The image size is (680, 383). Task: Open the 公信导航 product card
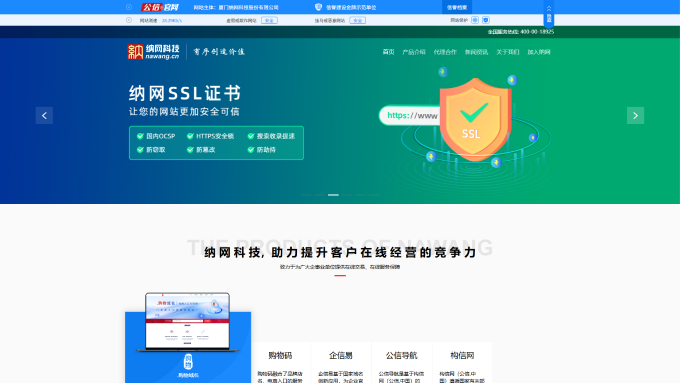(402, 363)
